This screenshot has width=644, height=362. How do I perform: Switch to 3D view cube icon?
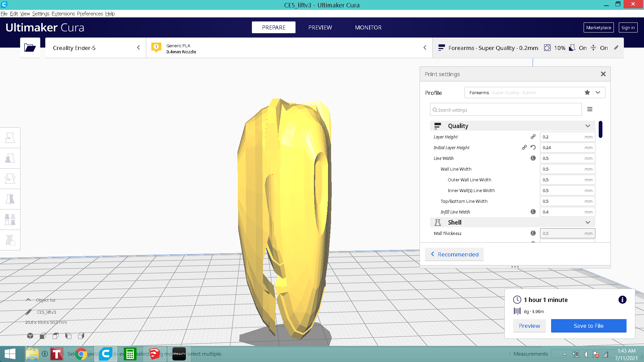tap(30, 336)
